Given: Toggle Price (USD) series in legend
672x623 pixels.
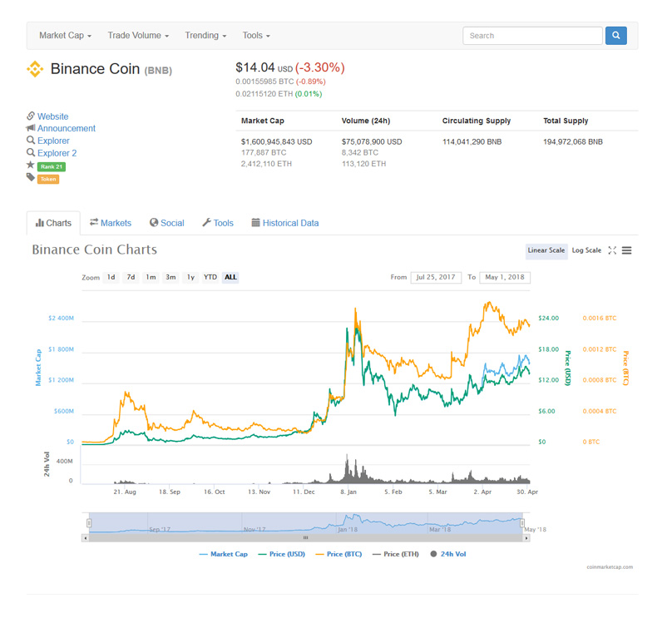Looking at the screenshot, I should coord(282,554).
